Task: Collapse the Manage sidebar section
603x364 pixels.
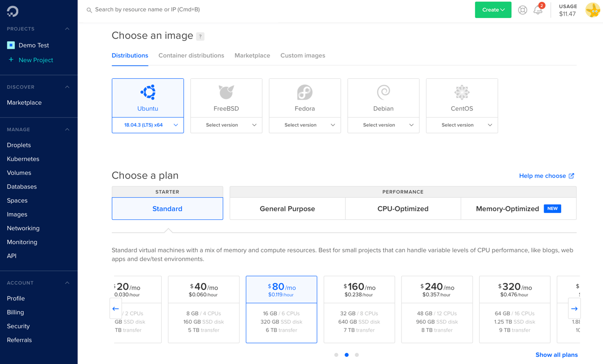Action: click(67, 129)
